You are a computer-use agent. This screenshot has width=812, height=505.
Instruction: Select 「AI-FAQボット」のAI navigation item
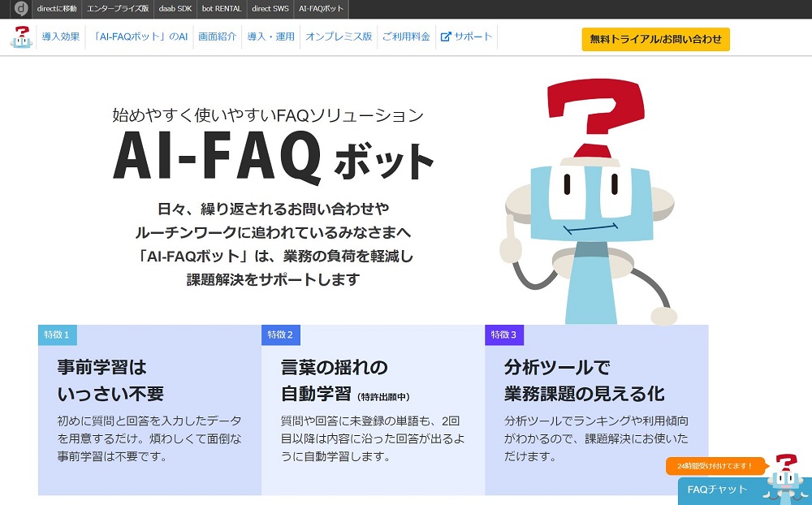(139, 37)
